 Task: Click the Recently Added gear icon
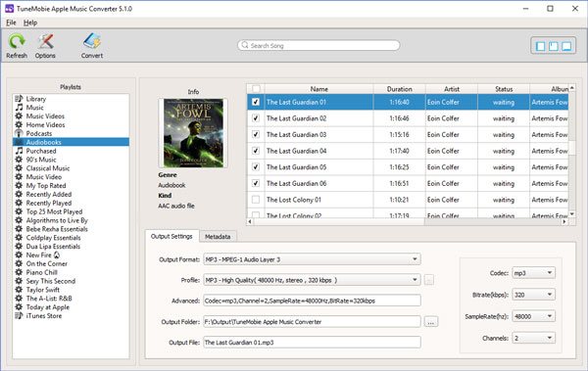point(19,194)
